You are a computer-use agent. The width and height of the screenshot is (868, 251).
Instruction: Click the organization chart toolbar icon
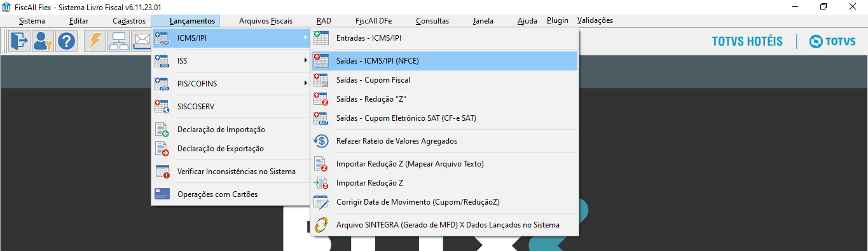coord(118,41)
